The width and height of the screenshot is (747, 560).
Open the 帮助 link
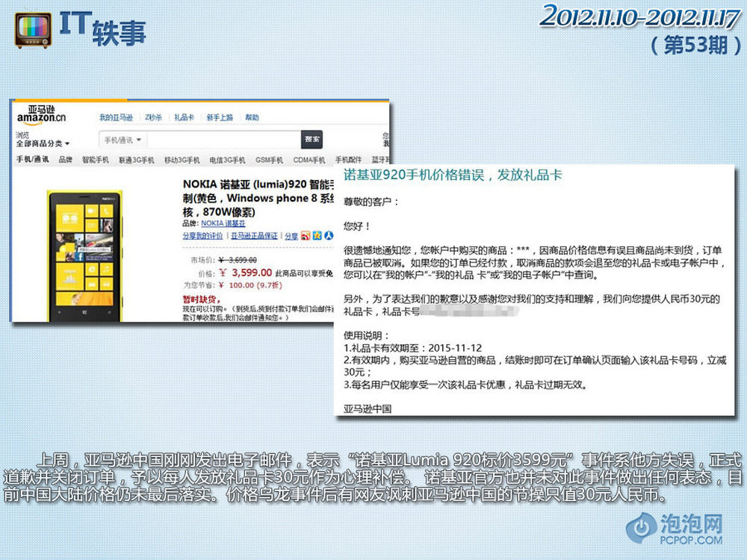(252, 117)
